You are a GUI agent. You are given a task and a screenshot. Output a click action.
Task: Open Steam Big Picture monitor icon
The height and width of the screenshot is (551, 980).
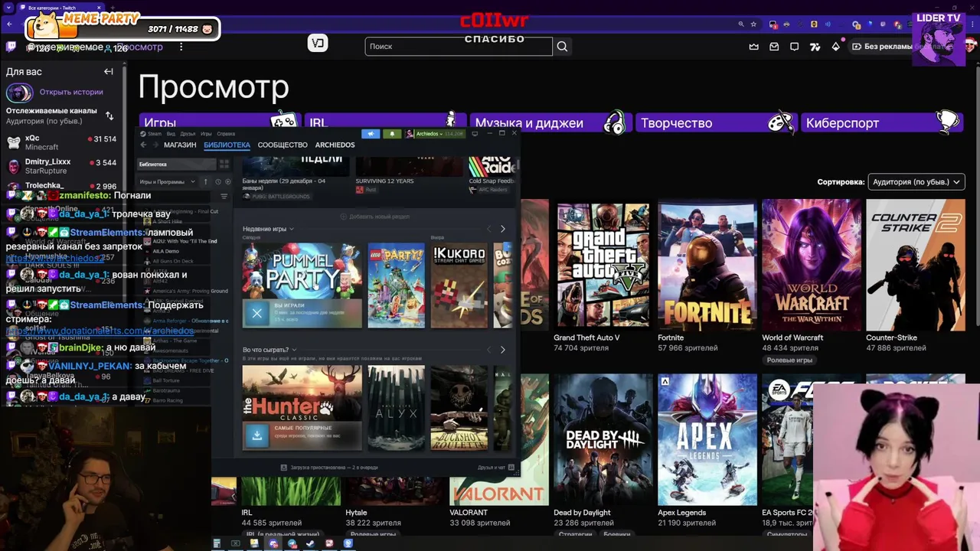pyautogui.click(x=475, y=134)
